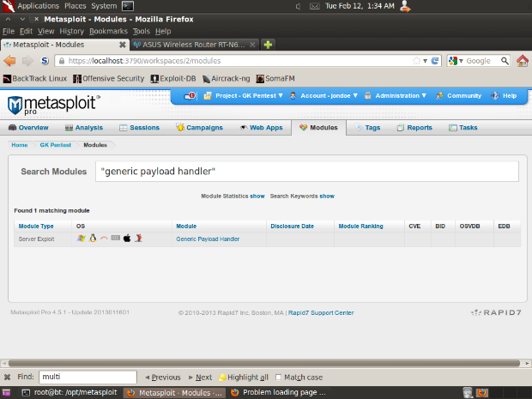Close the ASUS Wireless Router tab

[x=252, y=45]
